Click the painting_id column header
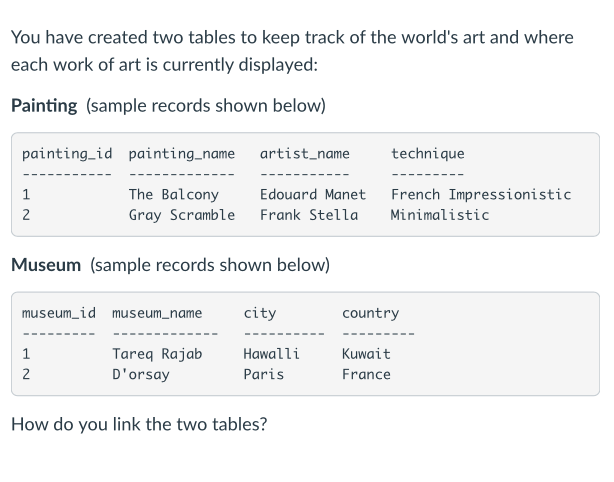Screen dimensions: 614x482 click(67, 154)
